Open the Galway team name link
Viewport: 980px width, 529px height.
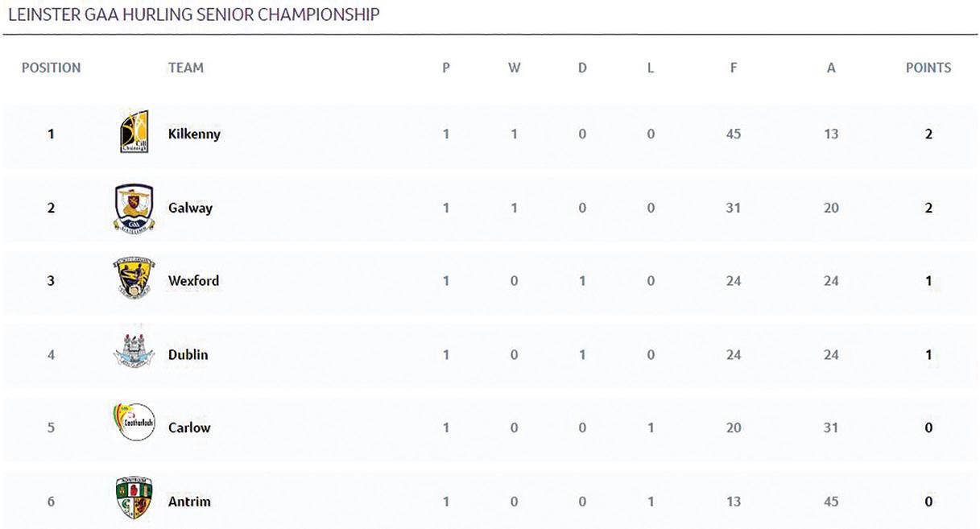[190, 208]
